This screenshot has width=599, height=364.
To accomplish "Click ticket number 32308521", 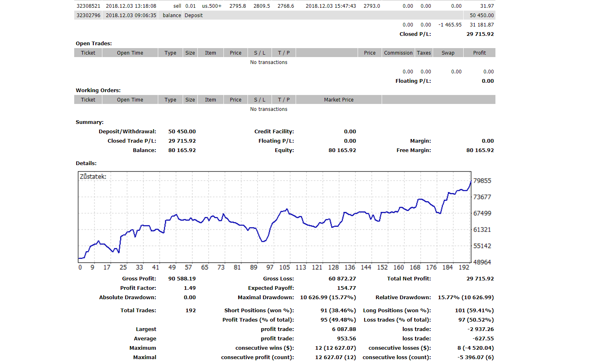I will [x=88, y=6].
